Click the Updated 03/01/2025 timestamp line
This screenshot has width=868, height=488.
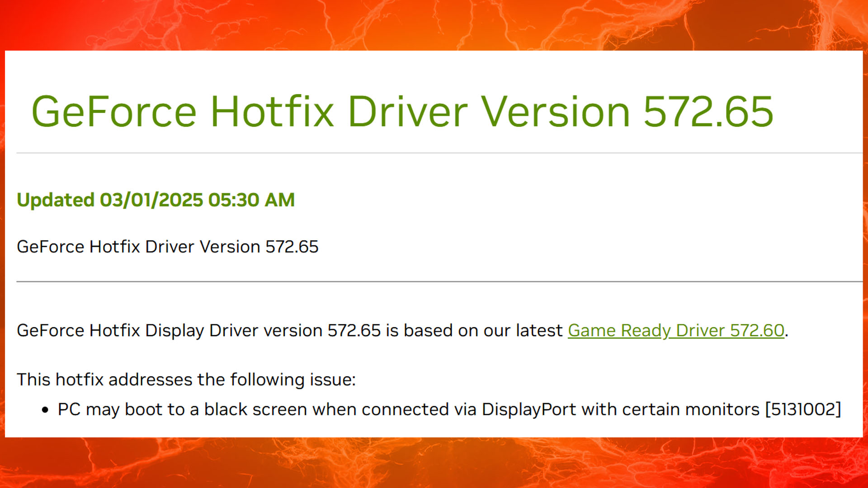(156, 200)
